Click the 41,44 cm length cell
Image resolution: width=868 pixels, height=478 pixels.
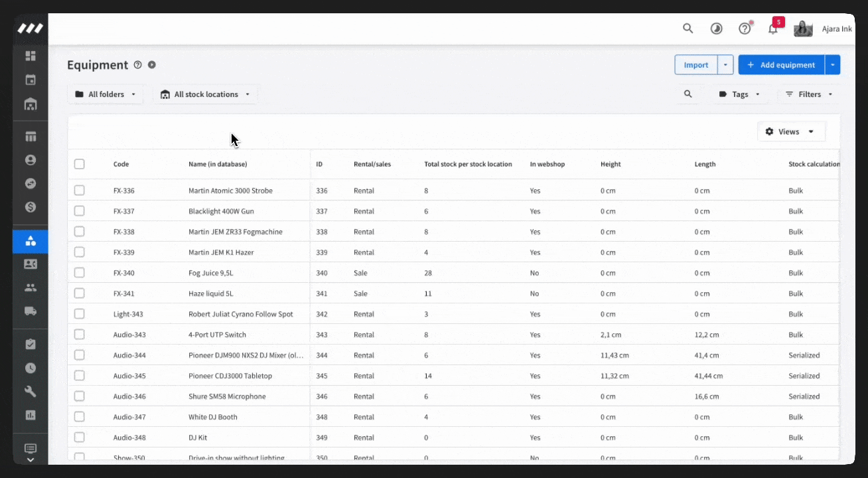709,376
